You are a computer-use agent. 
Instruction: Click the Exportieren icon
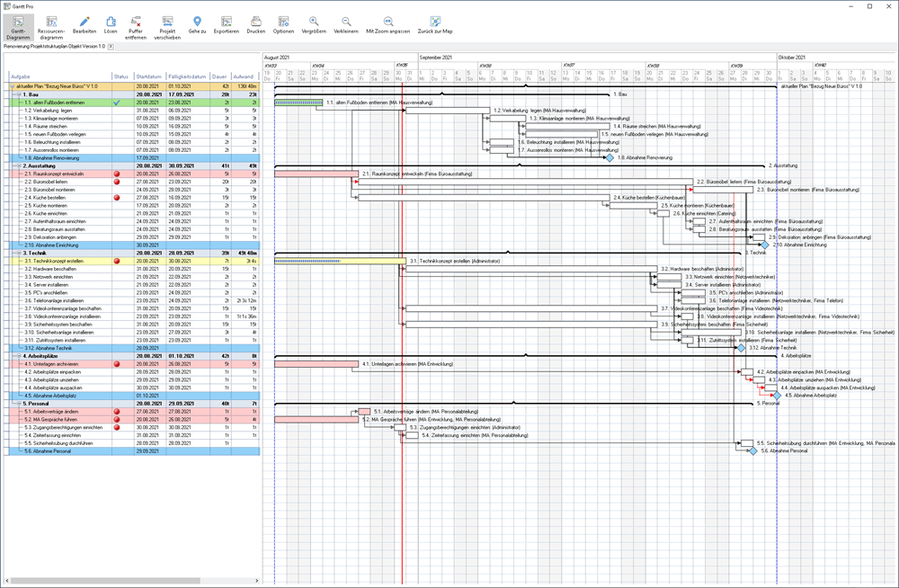tap(227, 25)
